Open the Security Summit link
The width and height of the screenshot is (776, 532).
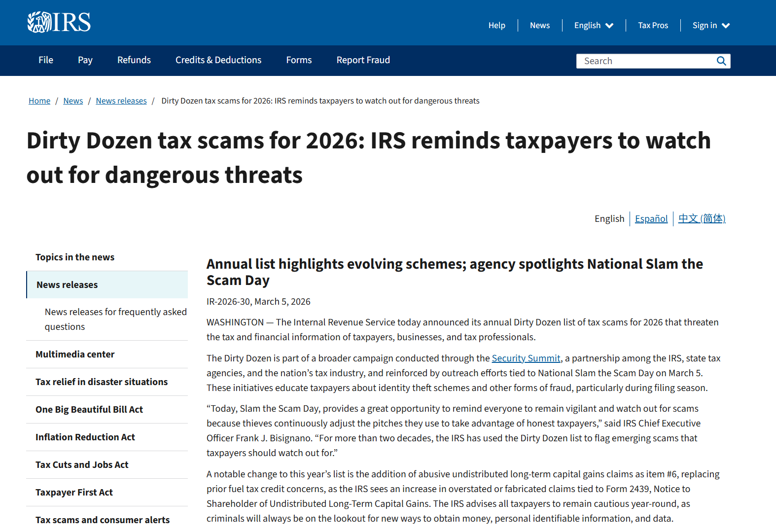click(x=526, y=358)
